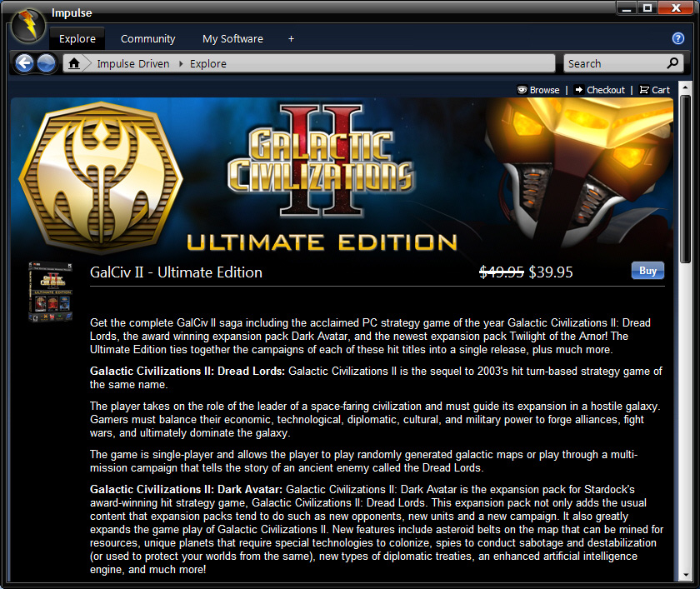Open help via the question mark icon

(x=677, y=38)
